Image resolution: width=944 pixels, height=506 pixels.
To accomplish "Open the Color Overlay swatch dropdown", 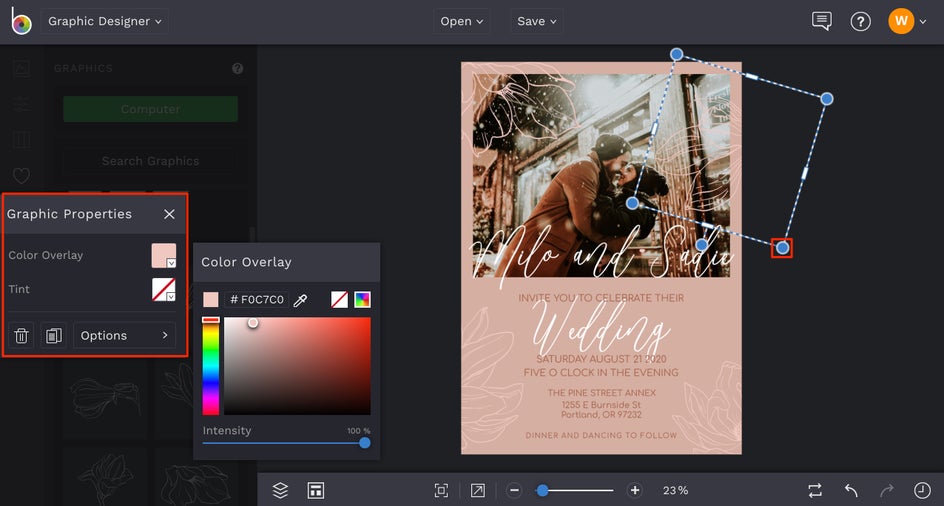I will pyautogui.click(x=164, y=255).
